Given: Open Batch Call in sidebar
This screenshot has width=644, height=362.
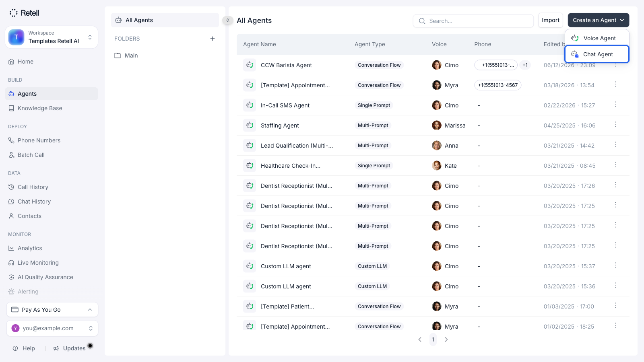Looking at the screenshot, I should click(x=52, y=155).
